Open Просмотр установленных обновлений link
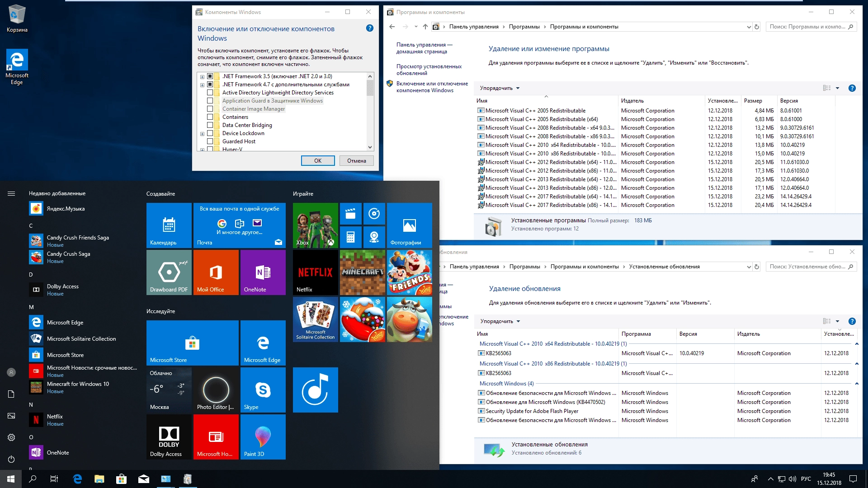Viewport: 868px width, 488px height. click(x=429, y=70)
